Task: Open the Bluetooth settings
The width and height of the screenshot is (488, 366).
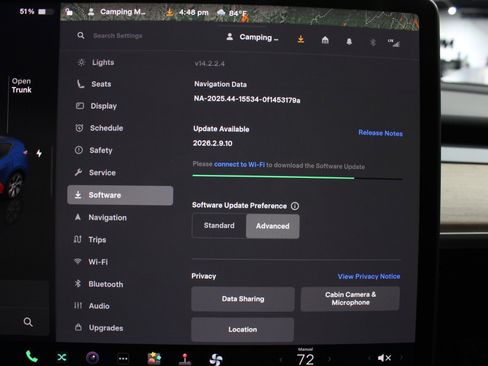Action: pyautogui.click(x=98, y=284)
